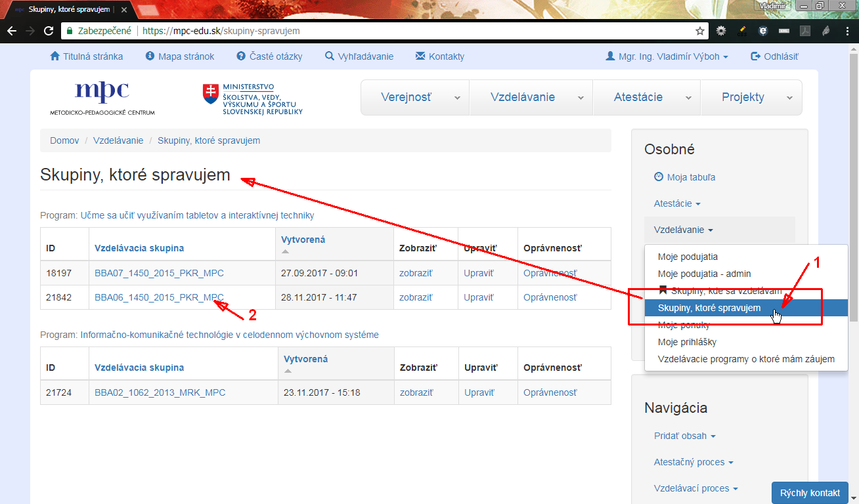Click the Rýchly kontakt button

pos(810,493)
